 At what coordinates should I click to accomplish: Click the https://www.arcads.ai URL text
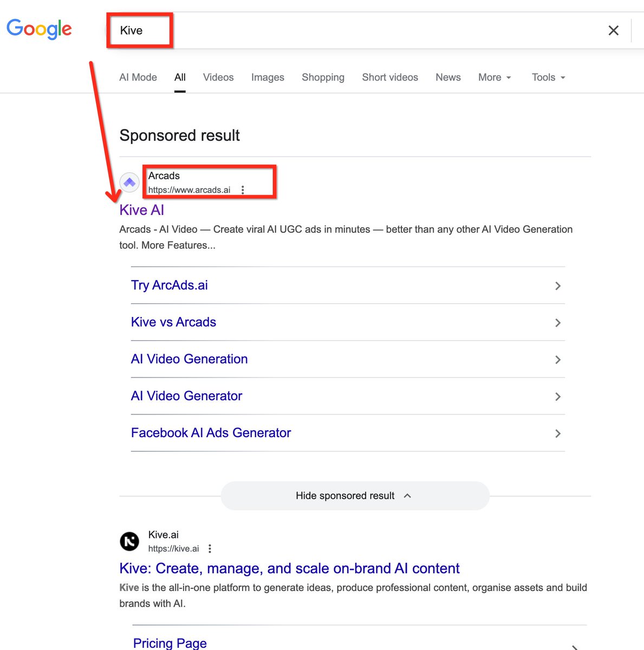(189, 190)
